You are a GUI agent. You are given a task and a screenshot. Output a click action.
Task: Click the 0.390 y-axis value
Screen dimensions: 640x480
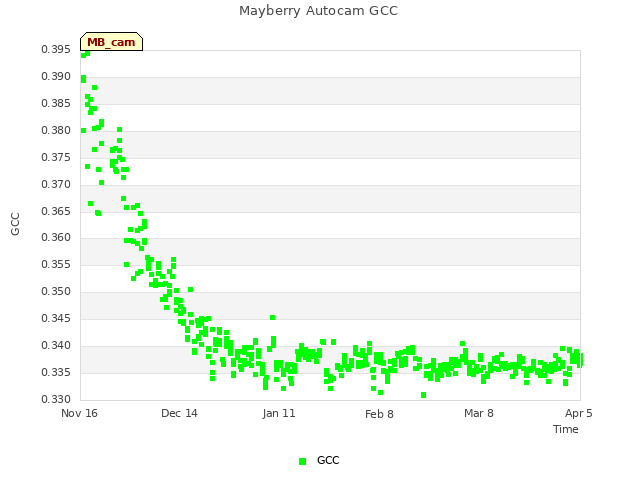56,76
